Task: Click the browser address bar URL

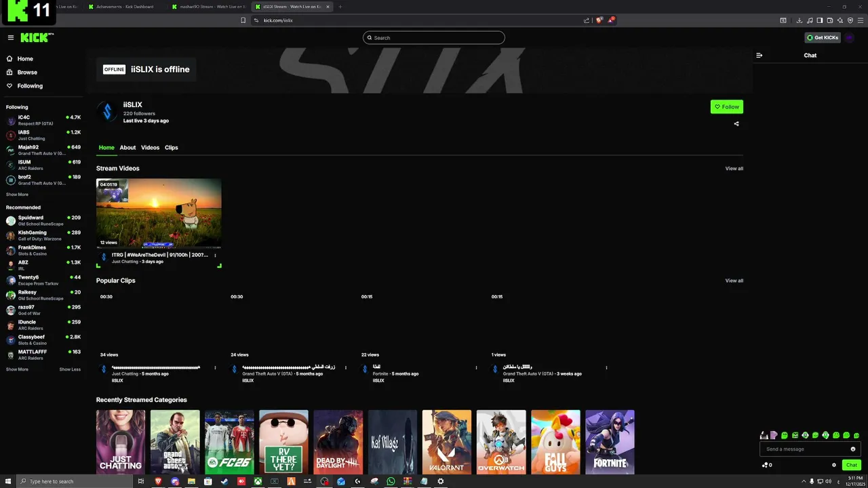Action: 278,20
